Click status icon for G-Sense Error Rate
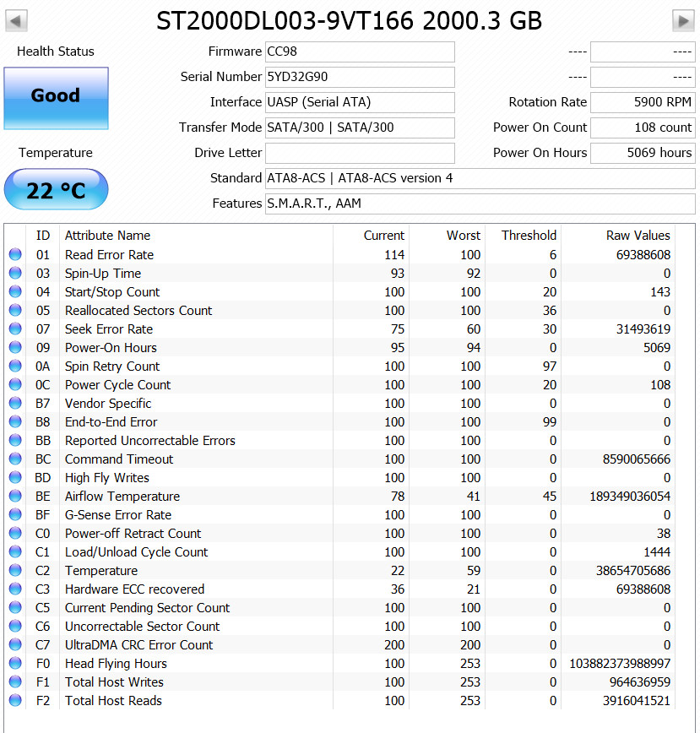The height and width of the screenshot is (733, 700). click(15, 514)
